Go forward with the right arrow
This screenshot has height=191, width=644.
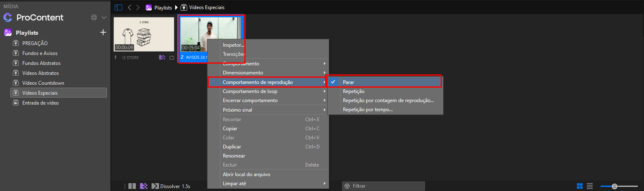pyautogui.click(x=138, y=7)
